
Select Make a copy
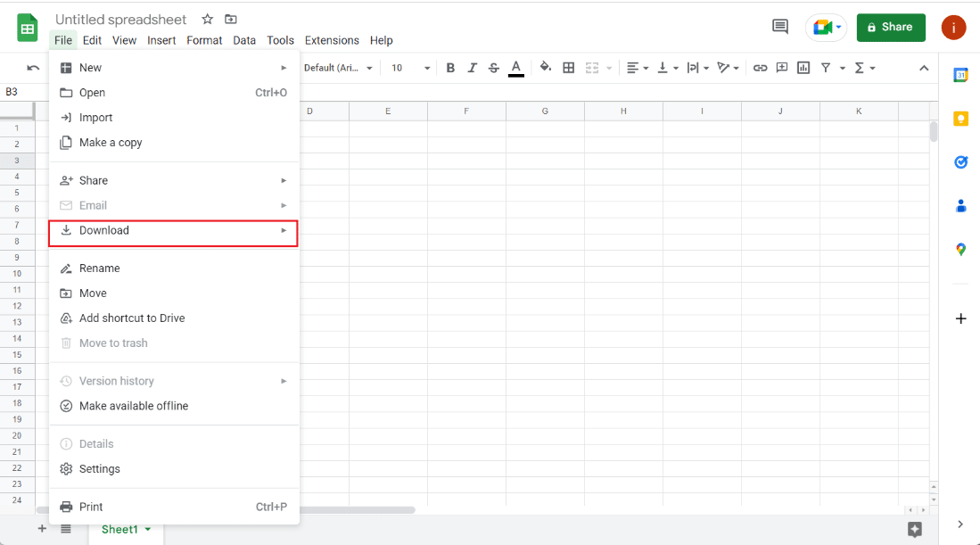174,143
